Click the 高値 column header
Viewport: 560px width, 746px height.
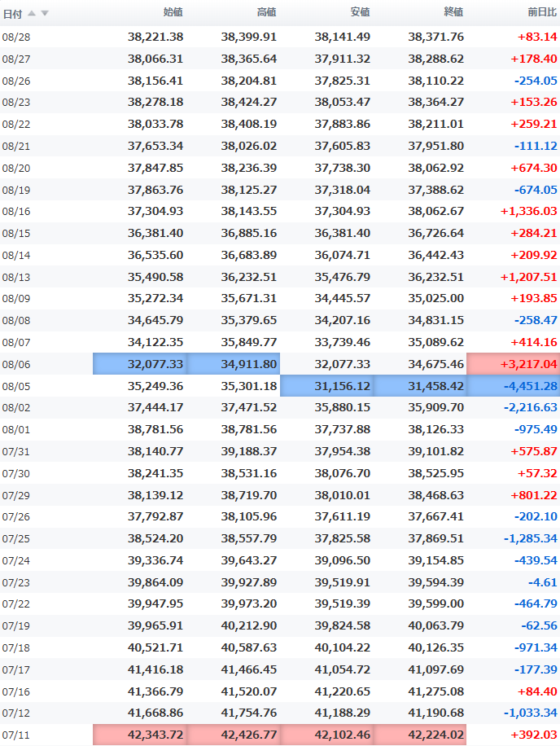pyautogui.click(x=267, y=12)
